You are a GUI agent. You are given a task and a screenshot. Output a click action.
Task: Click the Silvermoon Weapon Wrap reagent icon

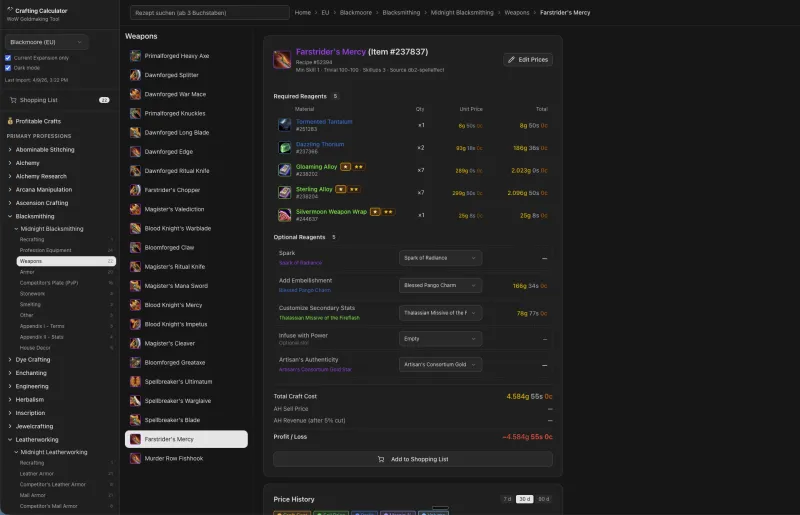284,215
